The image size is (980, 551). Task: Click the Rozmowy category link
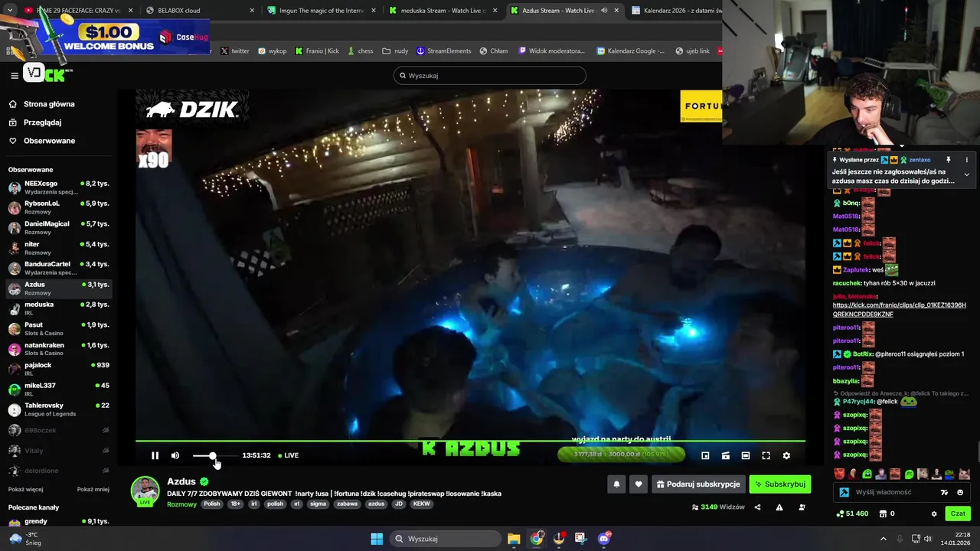pyautogui.click(x=181, y=504)
